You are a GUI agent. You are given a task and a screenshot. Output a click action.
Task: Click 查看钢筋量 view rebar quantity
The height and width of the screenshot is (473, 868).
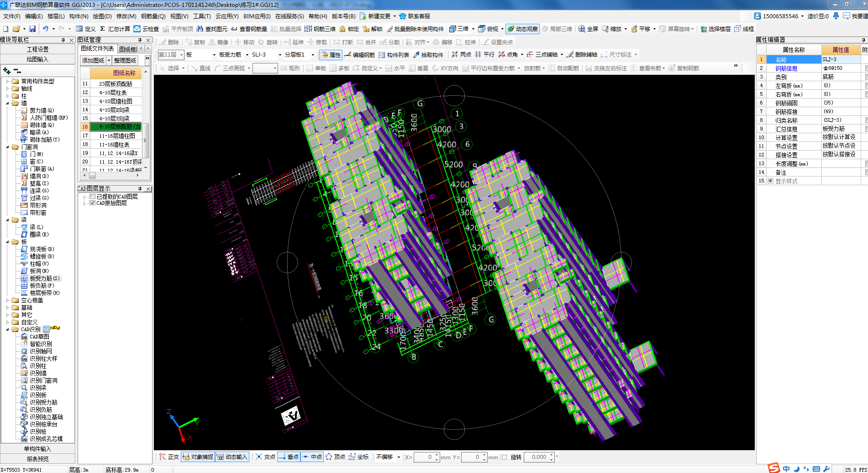pos(249,29)
